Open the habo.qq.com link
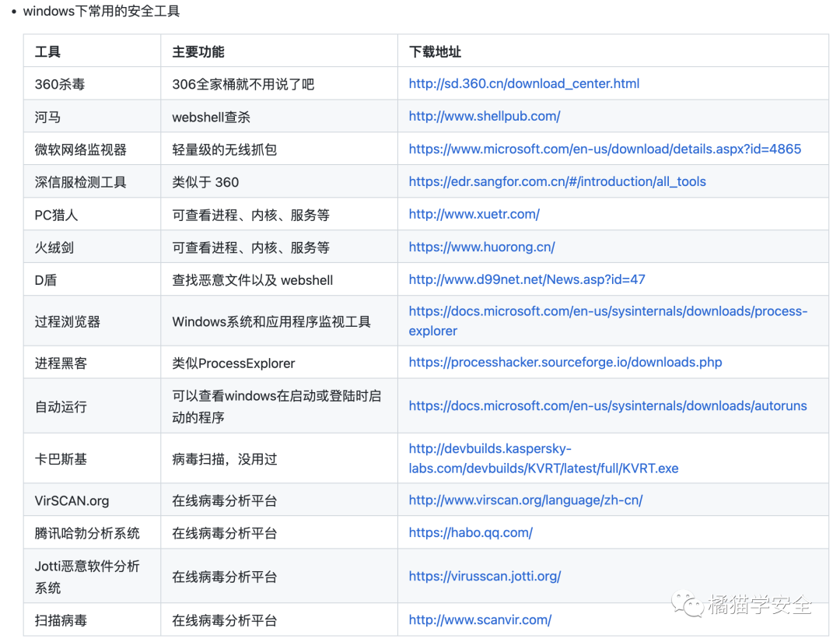840x642 pixels. (471, 533)
